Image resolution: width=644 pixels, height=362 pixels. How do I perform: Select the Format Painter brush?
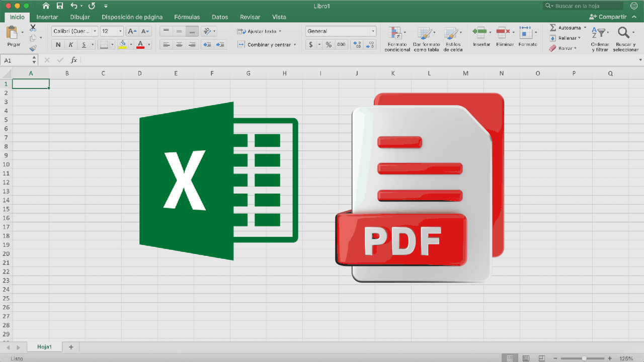(x=33, y=48)
